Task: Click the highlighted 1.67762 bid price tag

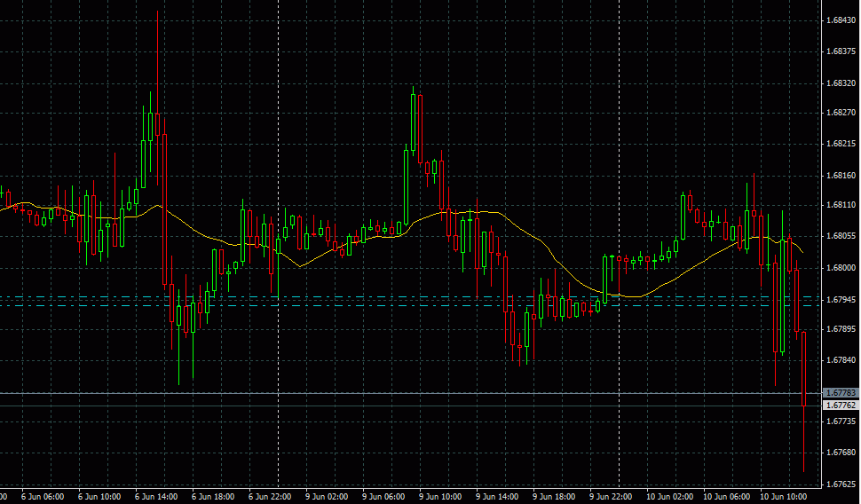Action: click(x=841, y=406)
